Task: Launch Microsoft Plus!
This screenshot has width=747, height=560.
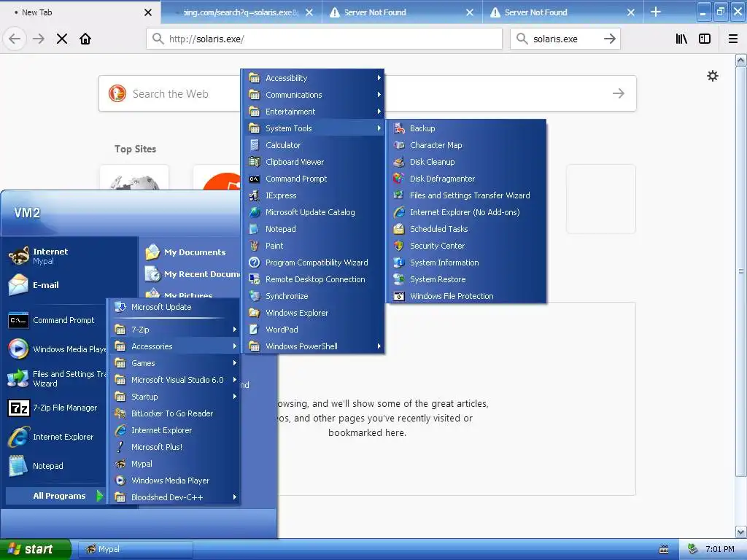Action: click(x=174, y=447)
